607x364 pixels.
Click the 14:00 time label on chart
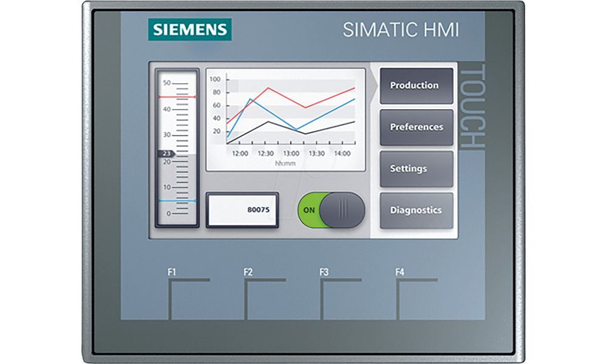coord(342,153)
